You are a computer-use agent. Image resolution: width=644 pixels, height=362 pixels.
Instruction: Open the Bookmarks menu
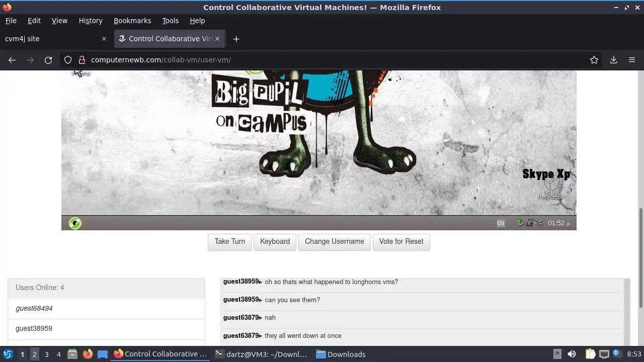[x=132, y=21]
